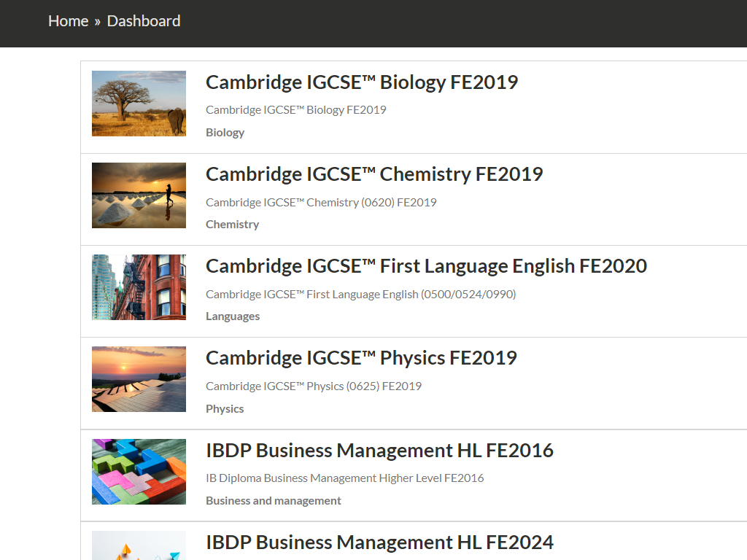
Task: Select the Business and management category label
Action: [x=274, y=501]
